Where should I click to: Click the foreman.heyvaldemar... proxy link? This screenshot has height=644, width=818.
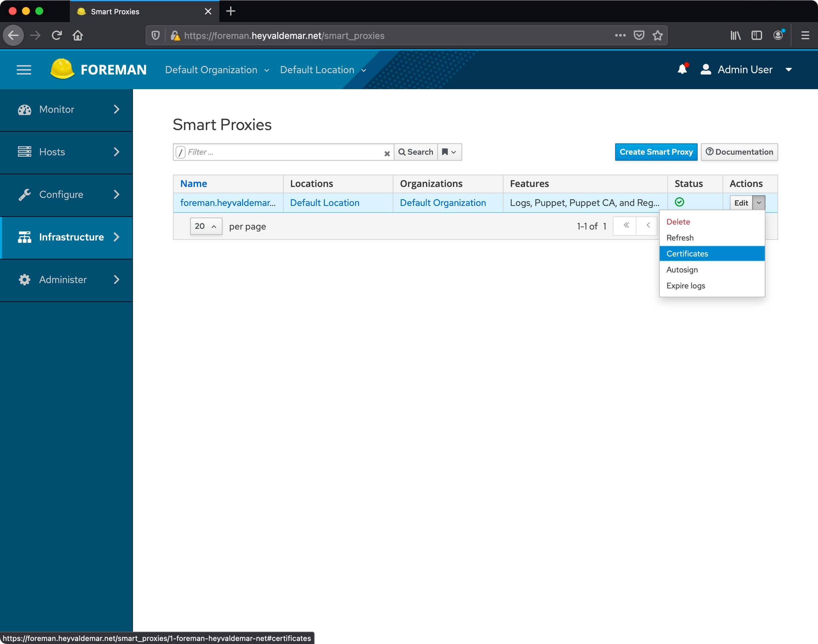point(228,203)
